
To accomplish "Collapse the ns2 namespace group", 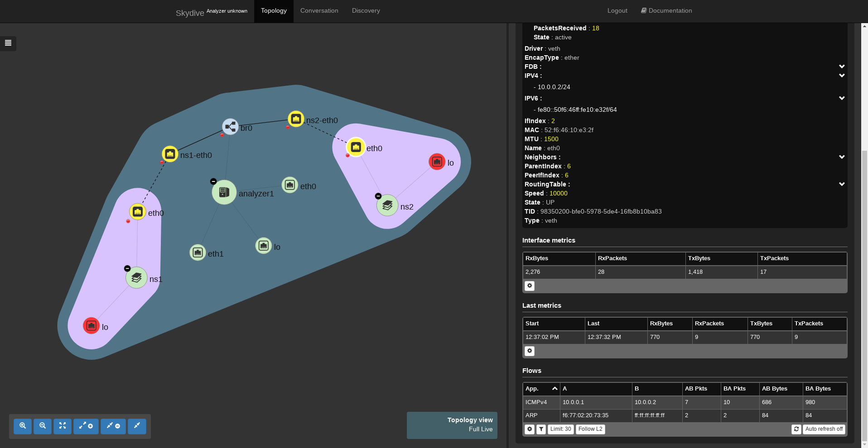I will tap(378, 196).
